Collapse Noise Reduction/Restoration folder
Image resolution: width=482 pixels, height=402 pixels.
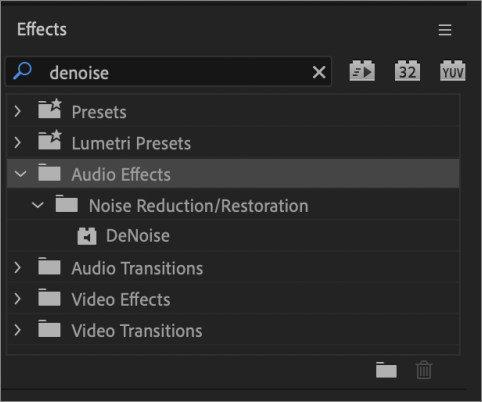tap(38, 205)
